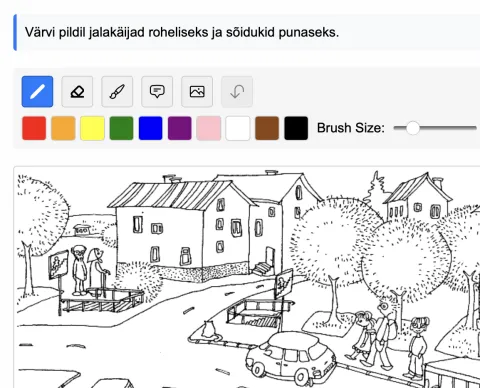Click the instruction text 'Värvi pildil jalakäijad'
This screenshot has height=388, width=480.
[x=85, y=32]
